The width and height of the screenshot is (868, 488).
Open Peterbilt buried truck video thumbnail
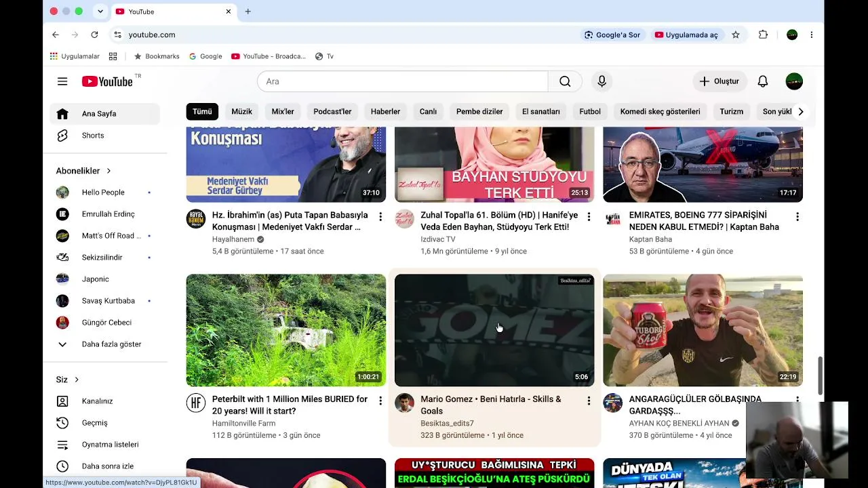pos(286,330)
